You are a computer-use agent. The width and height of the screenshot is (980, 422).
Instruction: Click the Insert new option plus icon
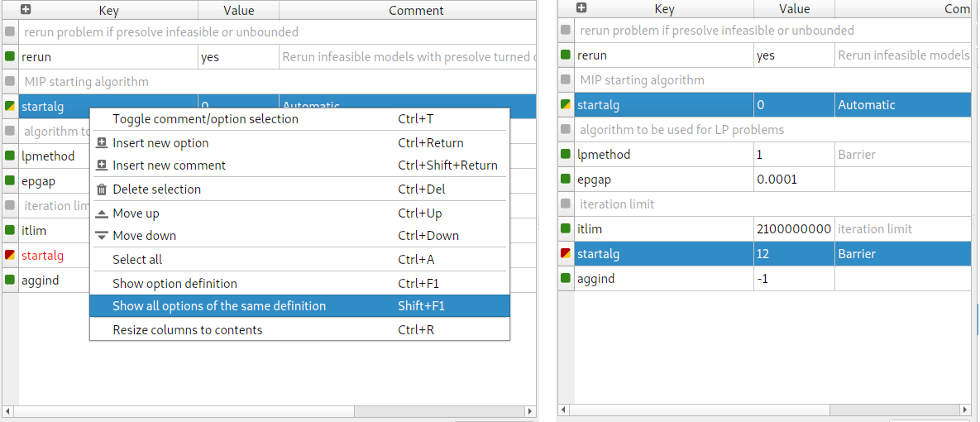point(103,143)
